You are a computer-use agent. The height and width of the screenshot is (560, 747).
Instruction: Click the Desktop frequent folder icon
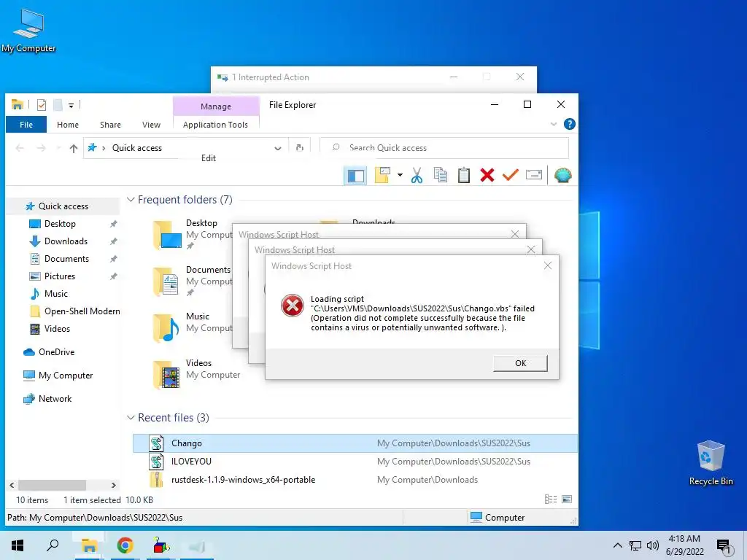point(167,235)
